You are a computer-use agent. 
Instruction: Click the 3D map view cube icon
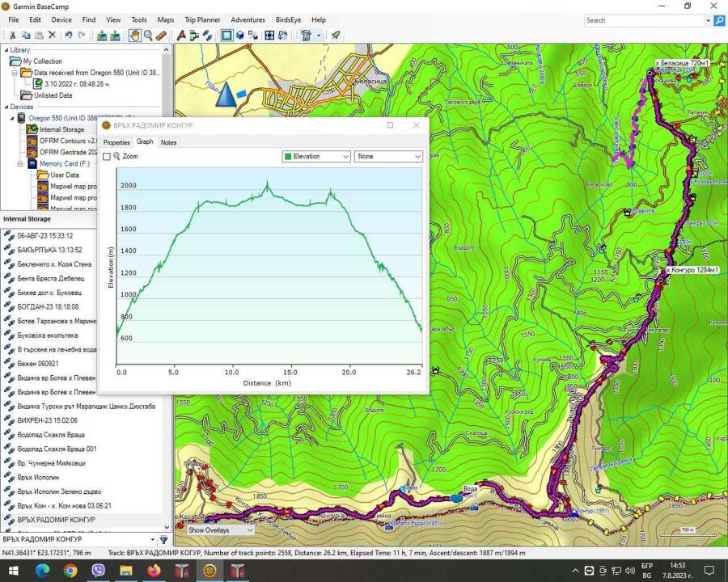tap(240, 36)
